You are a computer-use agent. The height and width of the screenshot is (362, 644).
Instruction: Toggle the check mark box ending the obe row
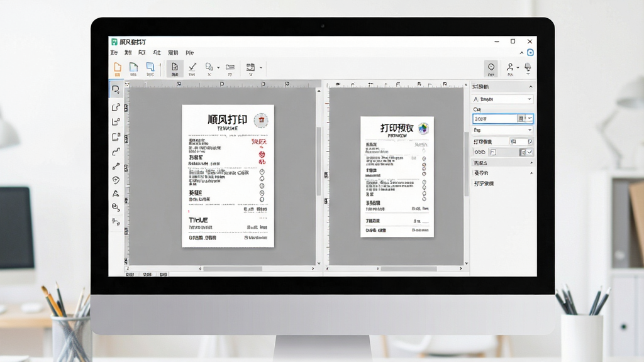[530, 152]
